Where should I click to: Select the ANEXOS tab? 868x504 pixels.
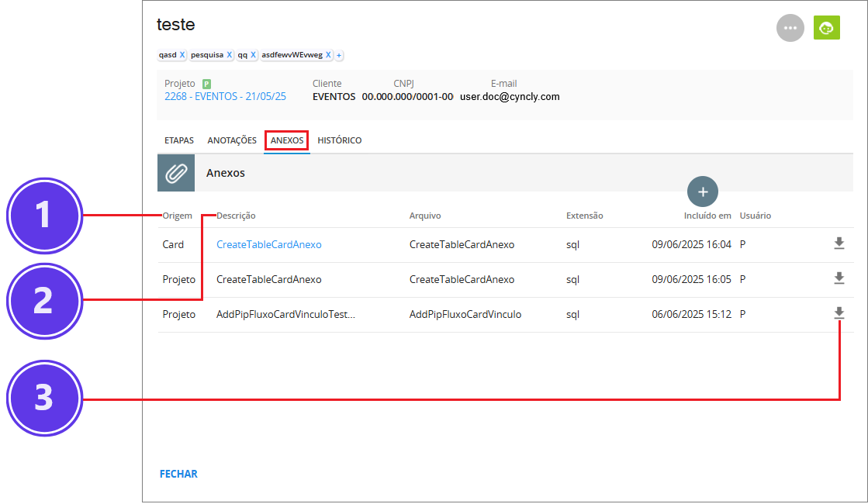pyautogui.click(x=287, y=140)
